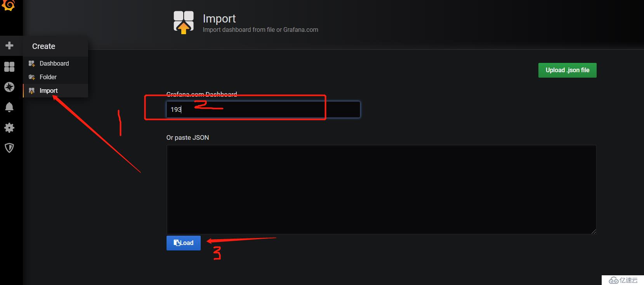Click the Import menu item icon
644x285 pixels.
click(x=32, y=91)
